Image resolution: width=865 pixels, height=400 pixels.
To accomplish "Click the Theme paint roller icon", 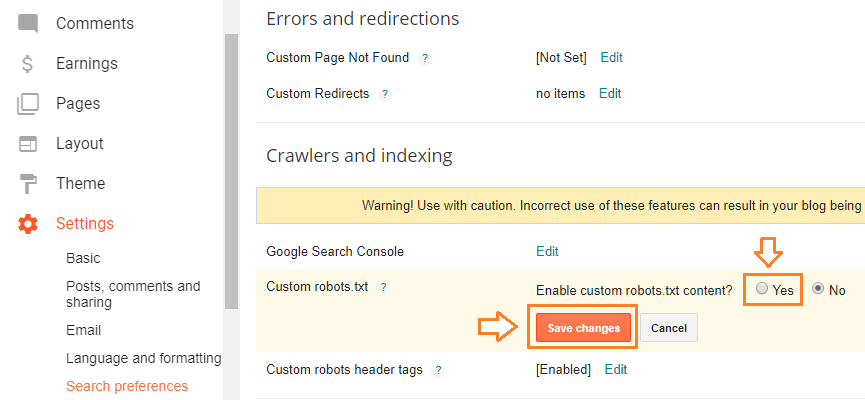I will pyautogui.click(x=28, y=184).
